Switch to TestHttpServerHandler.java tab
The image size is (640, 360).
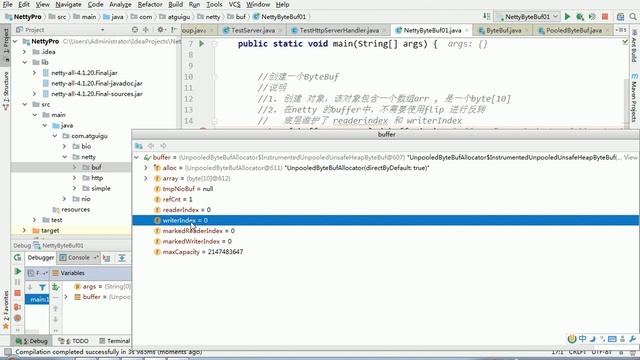pos(339,30)
